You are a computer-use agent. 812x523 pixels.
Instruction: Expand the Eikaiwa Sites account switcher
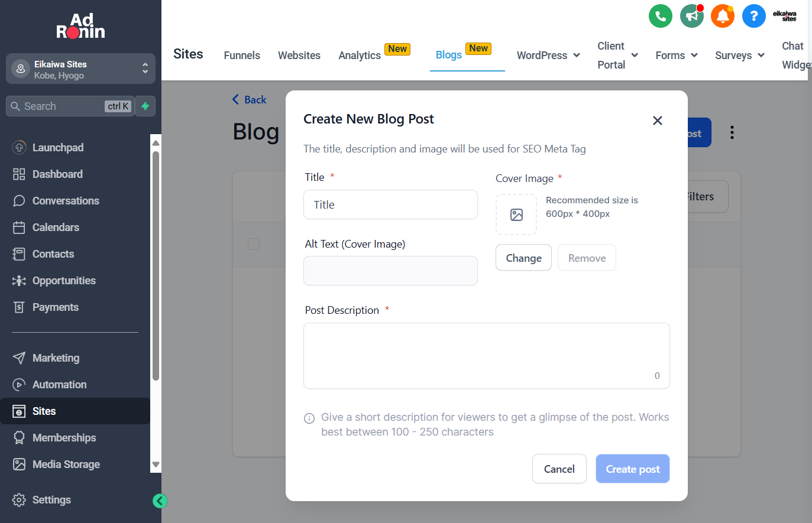pos(80,69)
